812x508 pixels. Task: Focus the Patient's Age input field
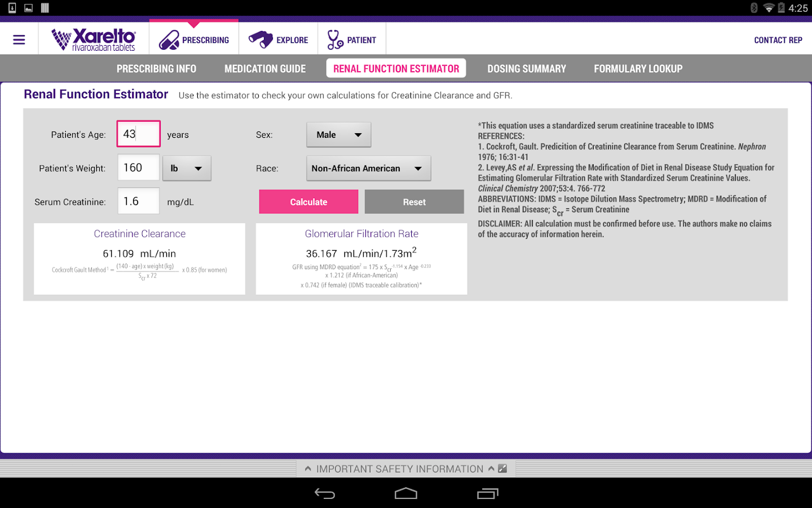click(x=139, y=134)
